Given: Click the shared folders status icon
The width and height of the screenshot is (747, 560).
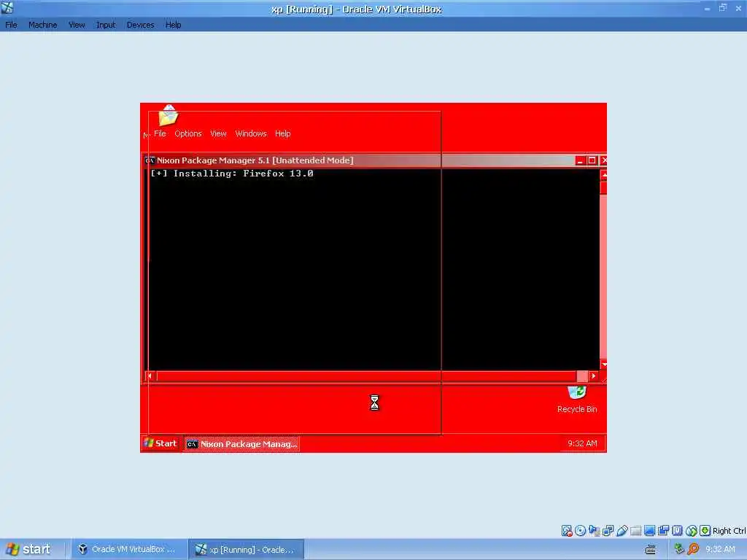Looking at the screenshot, I should [635, 531].
